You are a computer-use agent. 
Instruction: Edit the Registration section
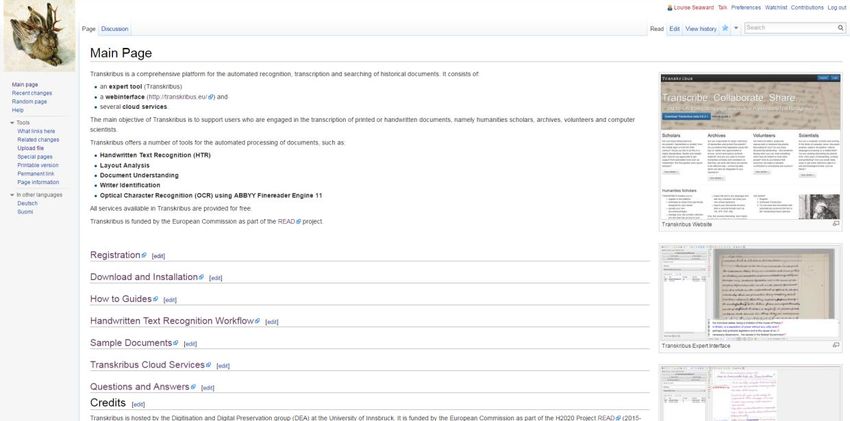tap(158, 256)
